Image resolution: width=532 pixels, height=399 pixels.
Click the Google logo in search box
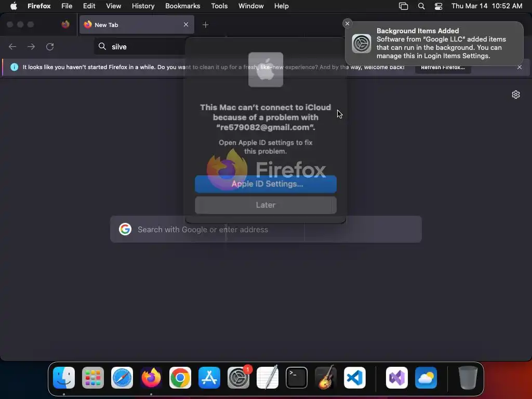125,229
